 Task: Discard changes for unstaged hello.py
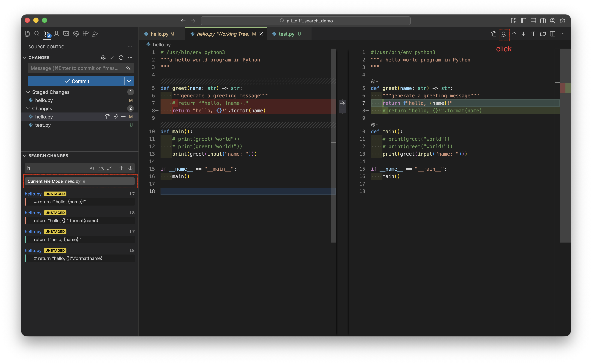pos(116,117)
